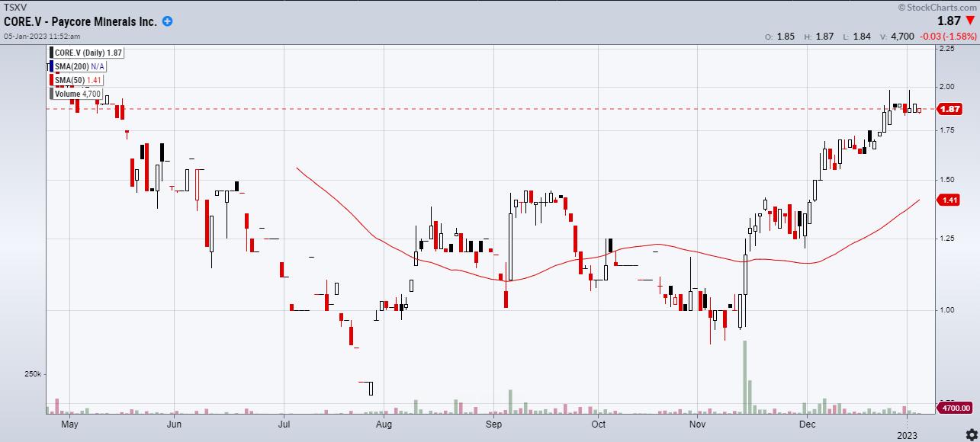
Task: Open chart settings via the gear icon
Action: tap(971, 434)
